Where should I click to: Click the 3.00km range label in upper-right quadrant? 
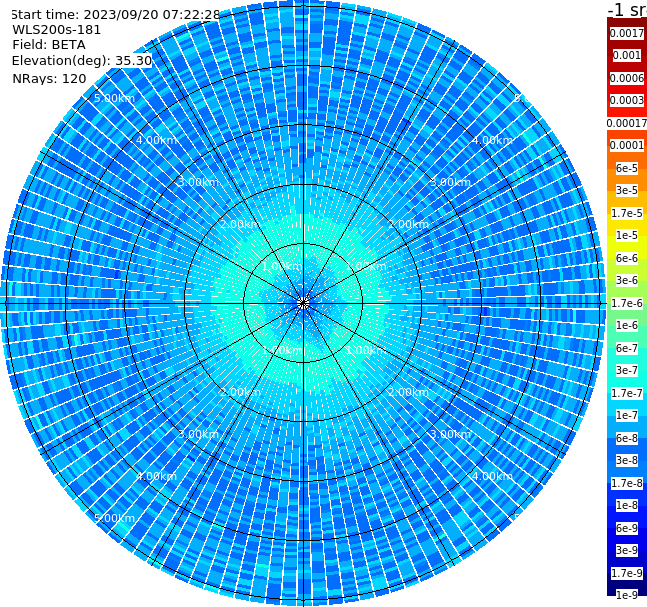coord(450,182)
